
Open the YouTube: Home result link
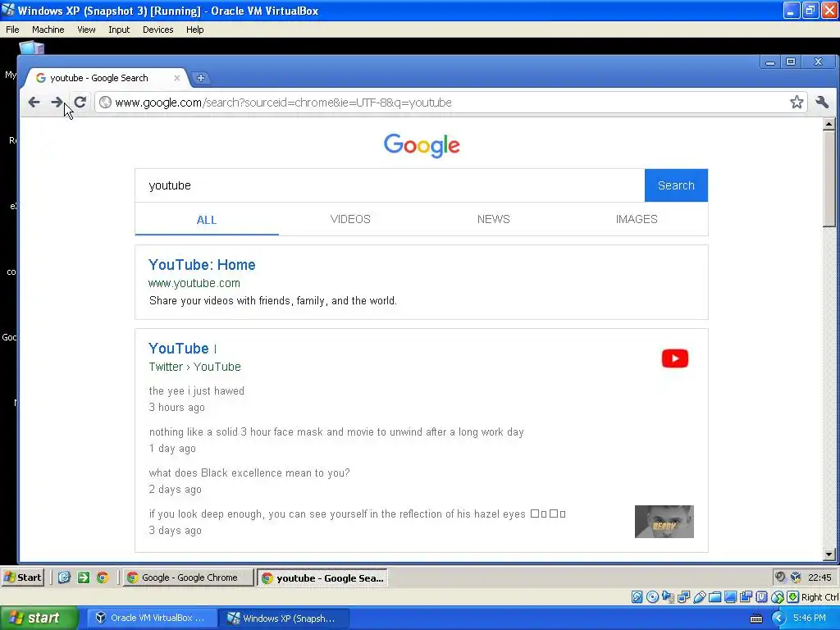tap(202, 265)
